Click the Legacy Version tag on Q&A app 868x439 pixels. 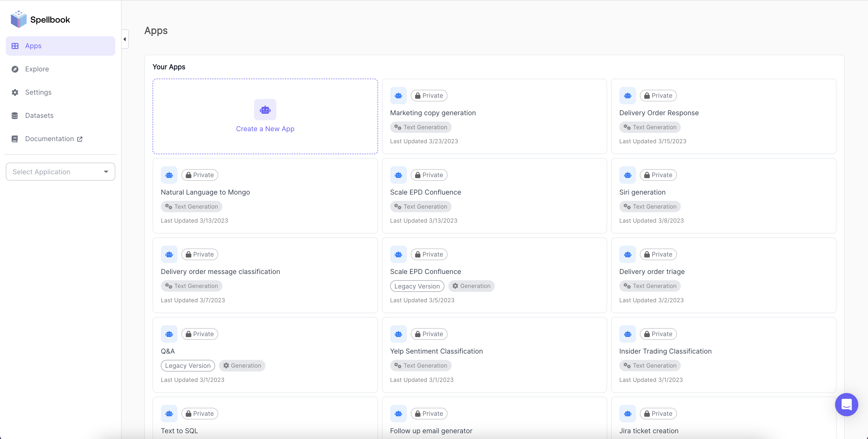click(188, 365)
